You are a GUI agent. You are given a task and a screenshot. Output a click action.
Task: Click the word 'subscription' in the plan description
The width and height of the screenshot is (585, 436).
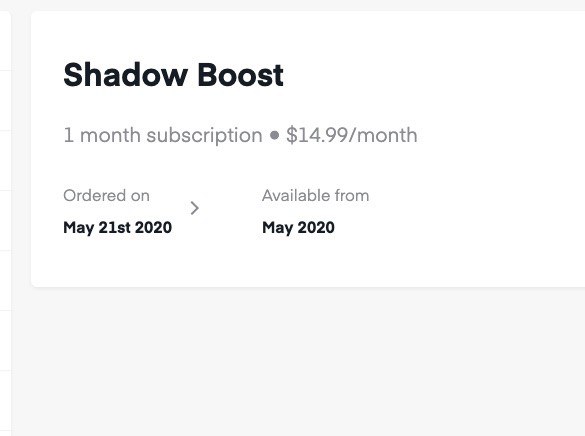coord(204,136)
